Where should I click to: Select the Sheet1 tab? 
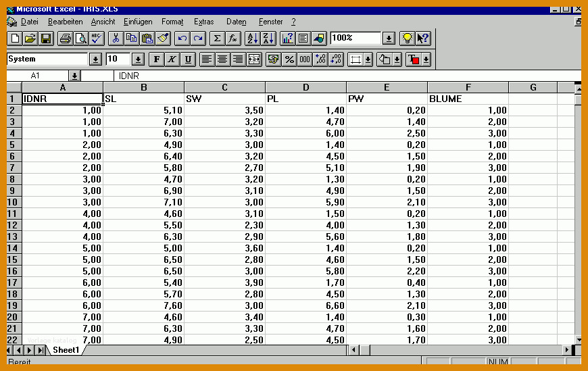66,350
